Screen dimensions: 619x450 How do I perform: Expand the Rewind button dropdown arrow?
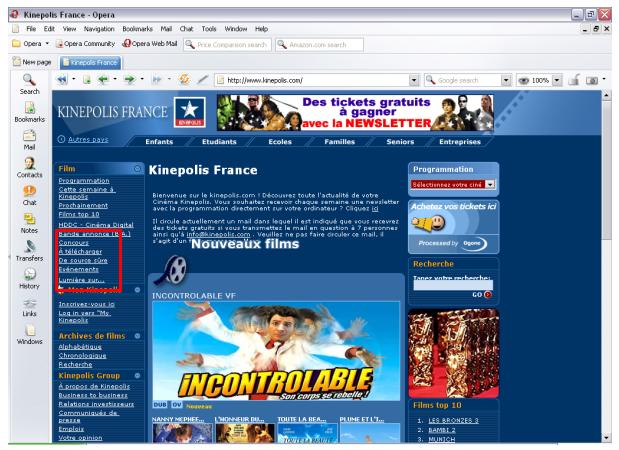pyautogui.click(x=74, y=79)
